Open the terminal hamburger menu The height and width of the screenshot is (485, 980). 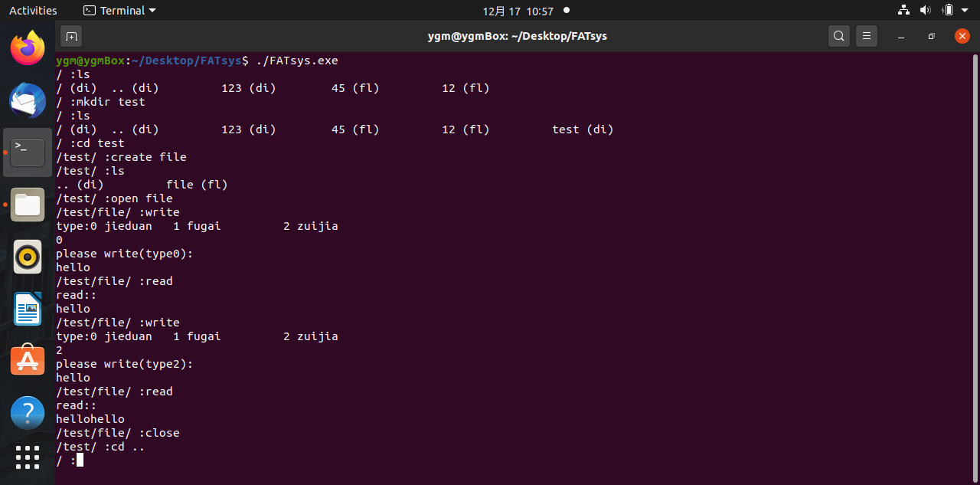(x=866, y=36)
